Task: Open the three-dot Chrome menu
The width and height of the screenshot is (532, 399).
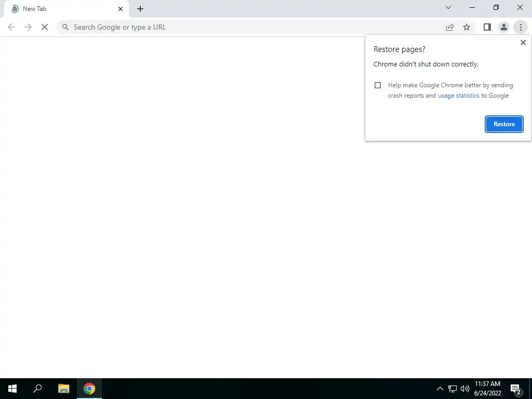Action: pos(521,27)
